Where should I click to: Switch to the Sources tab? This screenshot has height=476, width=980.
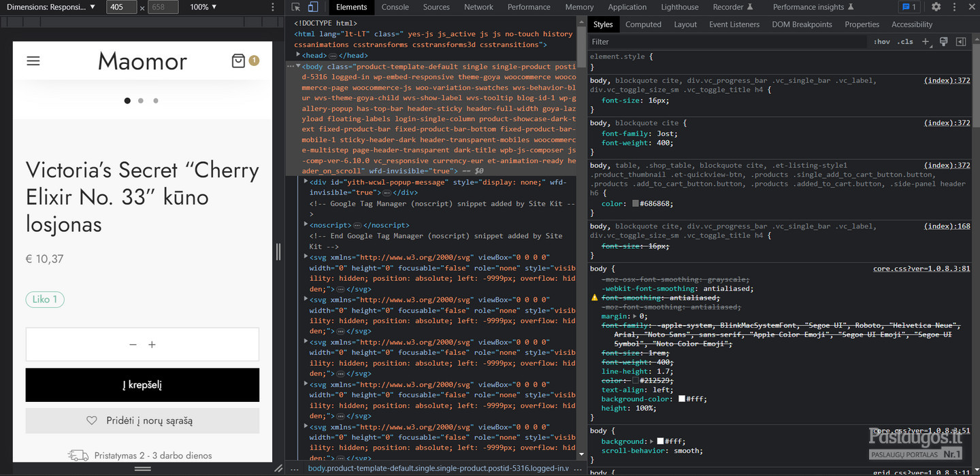(x=436, y=7)
